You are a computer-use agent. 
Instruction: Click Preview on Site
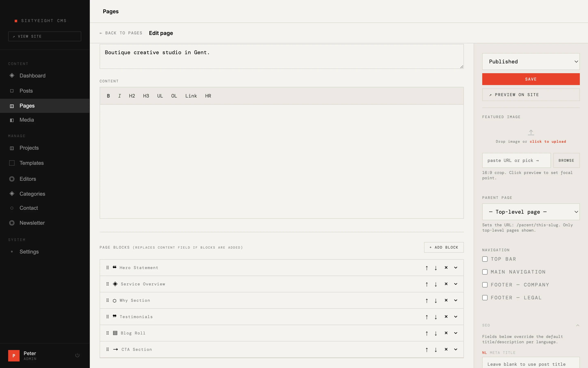(531, 95)
